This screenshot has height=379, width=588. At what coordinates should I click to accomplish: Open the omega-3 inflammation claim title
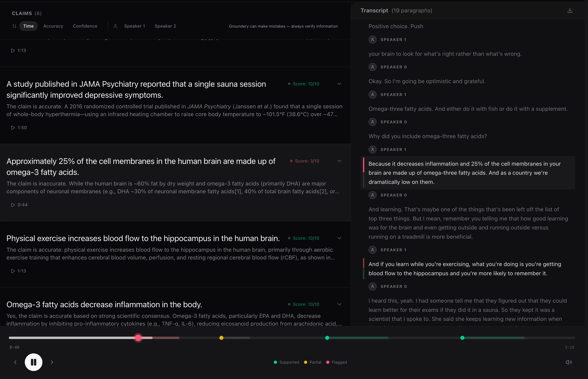104,304
